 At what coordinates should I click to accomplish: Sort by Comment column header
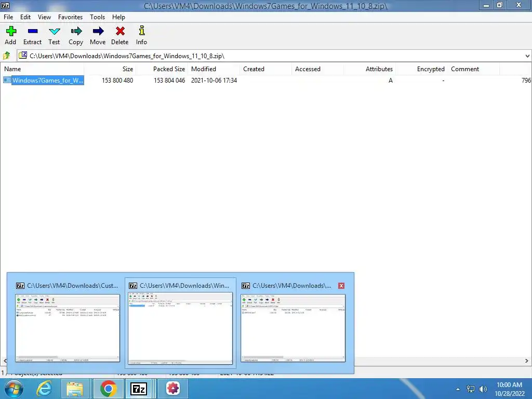point(473,69)
